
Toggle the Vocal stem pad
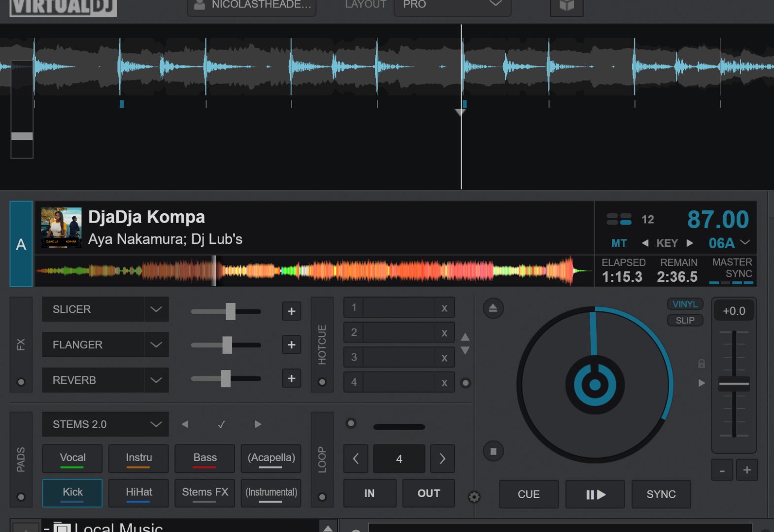click(x=72, y=459)
